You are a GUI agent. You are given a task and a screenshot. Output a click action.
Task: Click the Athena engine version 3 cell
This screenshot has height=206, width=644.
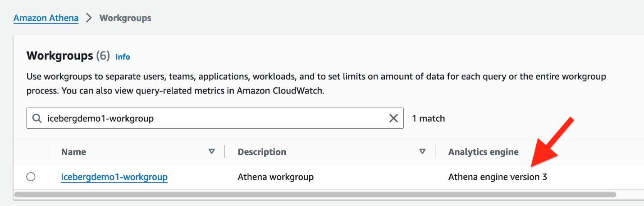[498, 177]
